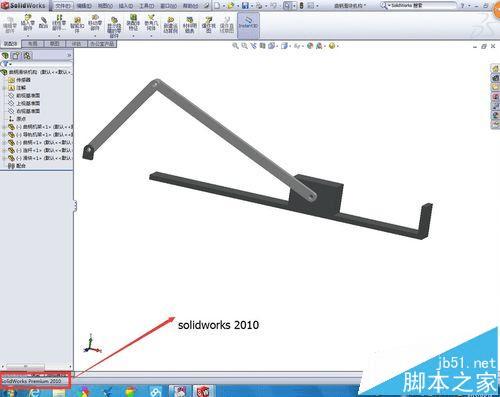This screenshot has height=397, width=500.
Task: Click the Rebuild traffic-light icon
Action: [x=302, y=6]
